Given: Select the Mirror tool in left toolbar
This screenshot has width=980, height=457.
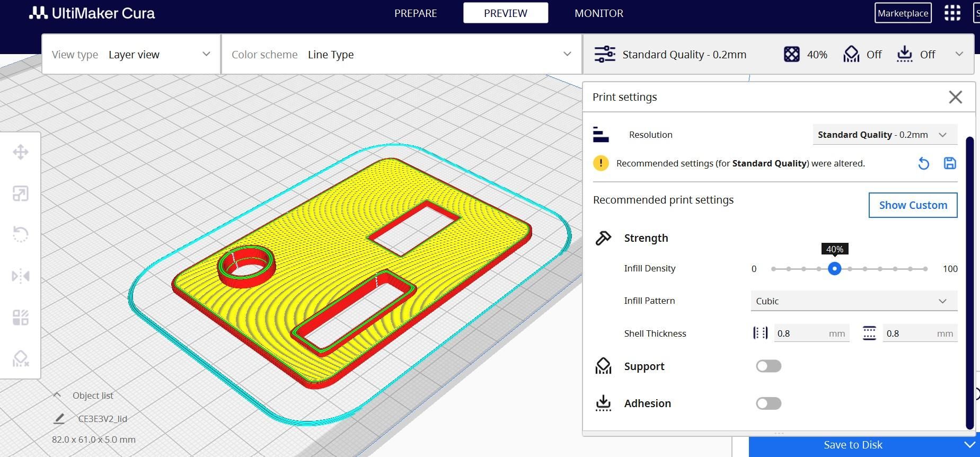Looking at the screenshot, I should tap(21, 276).
